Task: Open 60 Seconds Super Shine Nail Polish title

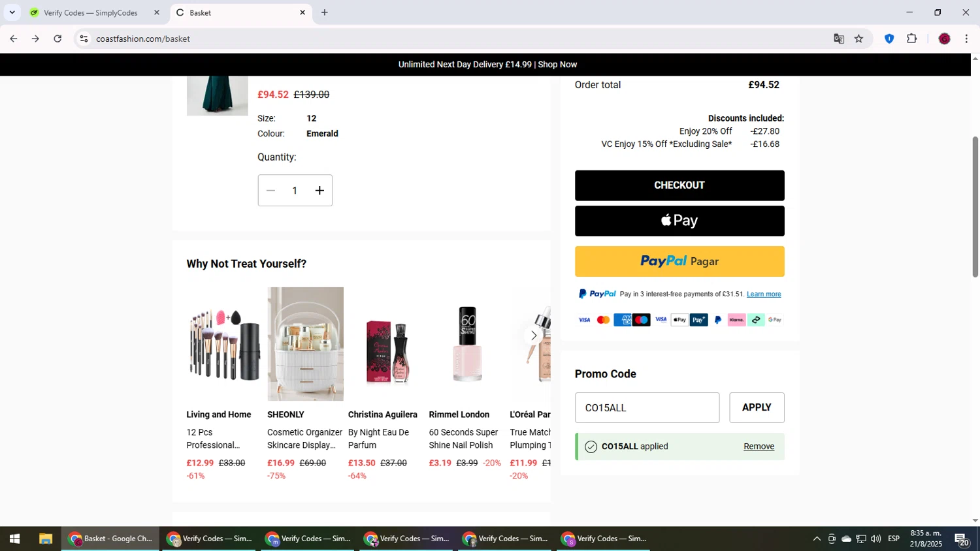Action: coord(464,439)
